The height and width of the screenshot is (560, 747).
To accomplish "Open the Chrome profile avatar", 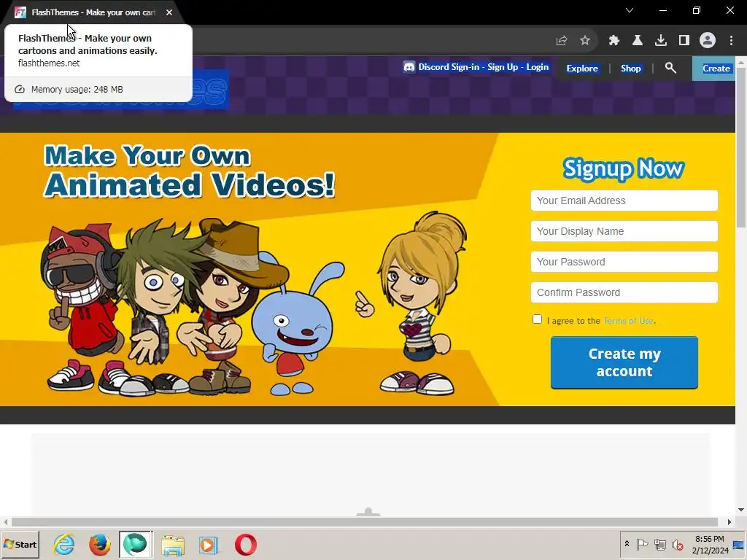I will (x=708, y=41).
